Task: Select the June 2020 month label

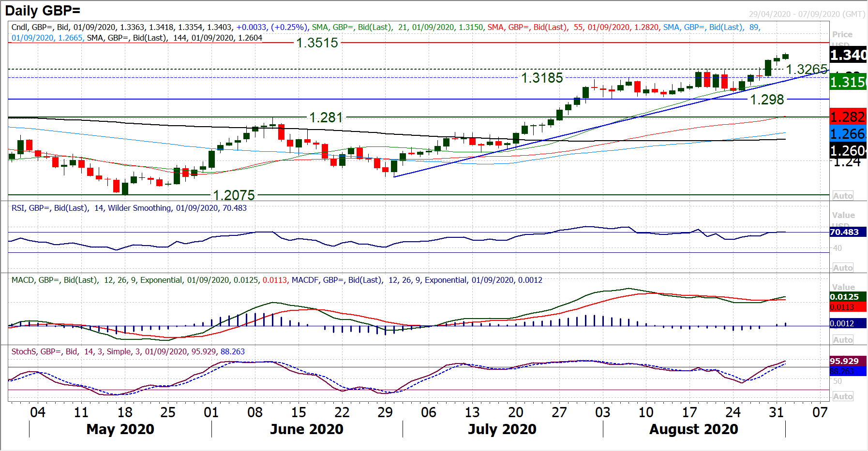Action: click(x=306, y=429)
